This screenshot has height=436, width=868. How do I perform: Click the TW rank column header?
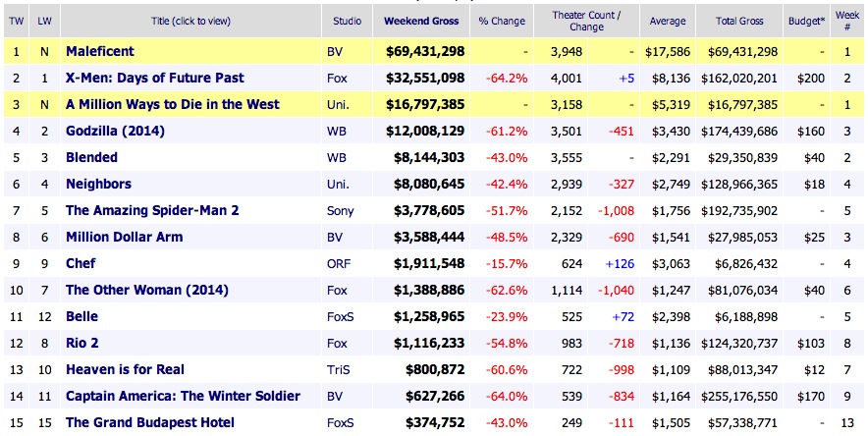point(16,21)
